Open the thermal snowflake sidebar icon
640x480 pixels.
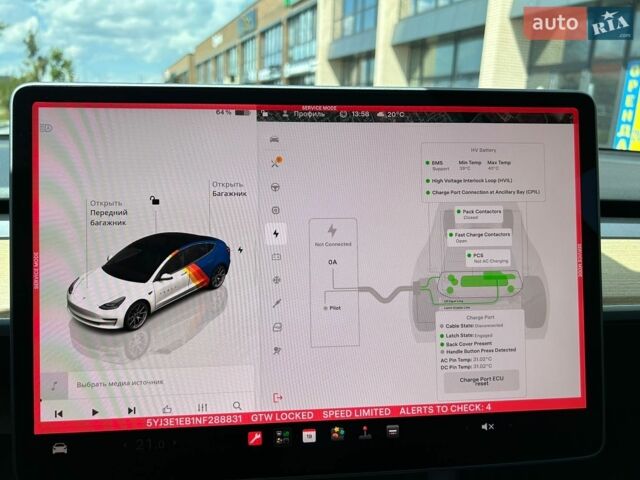[277, 280]
